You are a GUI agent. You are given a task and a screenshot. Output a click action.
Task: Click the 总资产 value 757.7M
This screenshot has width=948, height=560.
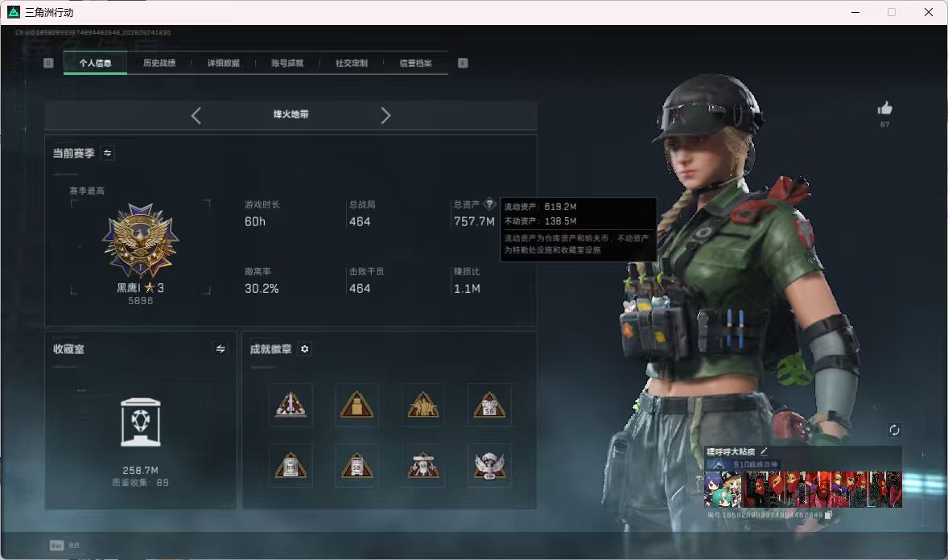point(474,221)
